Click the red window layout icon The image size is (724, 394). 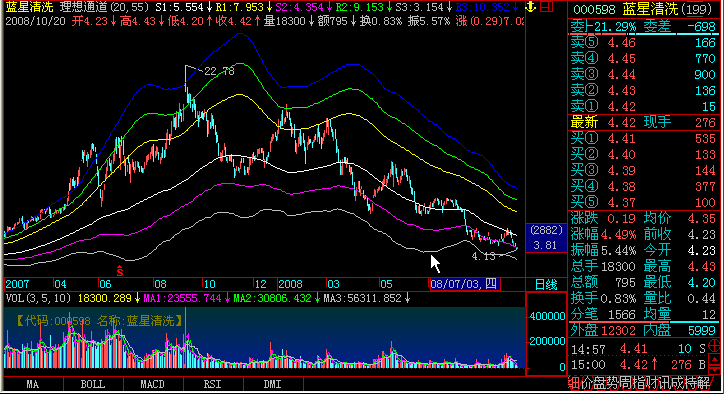pyautogui.click(x=547, y=7)
